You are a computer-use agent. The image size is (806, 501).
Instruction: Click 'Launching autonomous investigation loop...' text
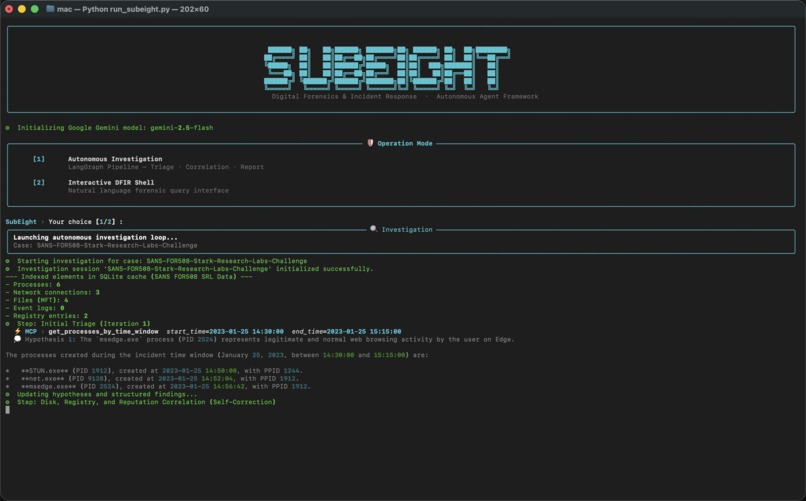(x=96, y=237)
